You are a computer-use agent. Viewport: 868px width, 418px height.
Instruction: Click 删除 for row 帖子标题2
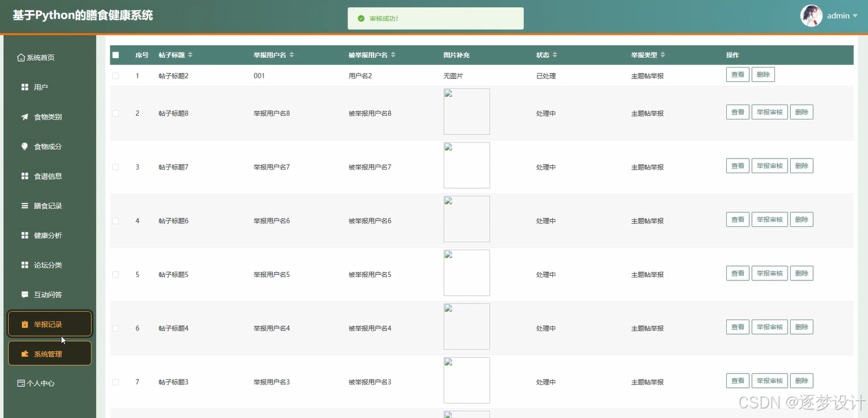click(763, 75)
